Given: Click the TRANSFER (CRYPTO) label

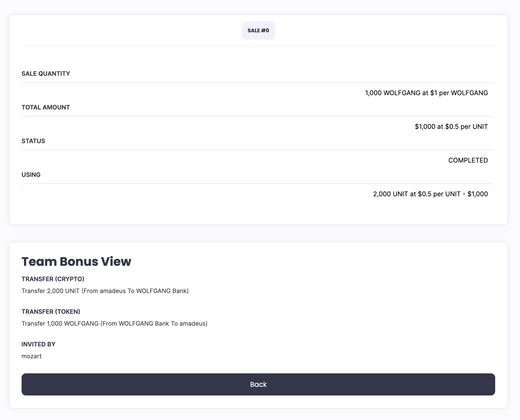Looking at the screenshot, I should tap(53, 279).
